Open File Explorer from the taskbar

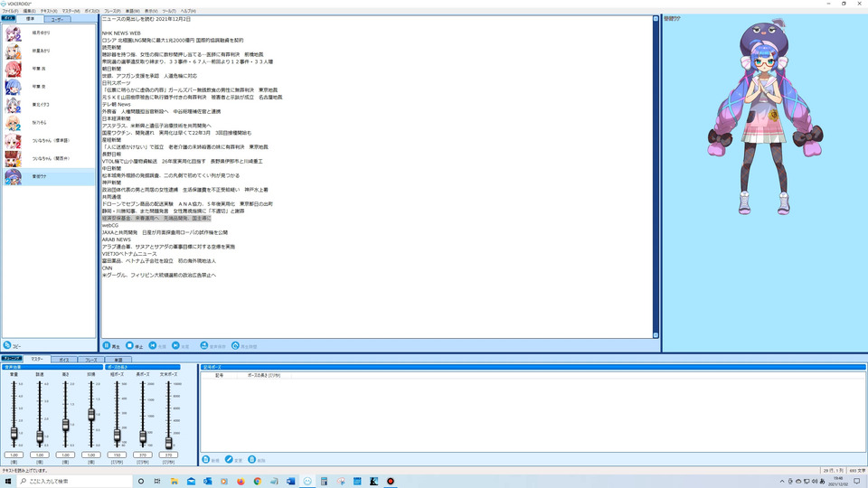[175, 482]
